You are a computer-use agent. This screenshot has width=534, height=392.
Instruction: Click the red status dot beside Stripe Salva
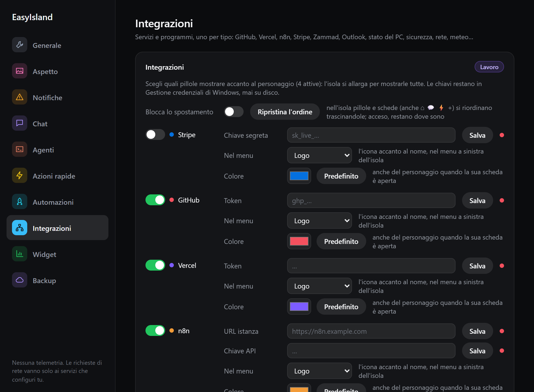click(x=502, y=135)
